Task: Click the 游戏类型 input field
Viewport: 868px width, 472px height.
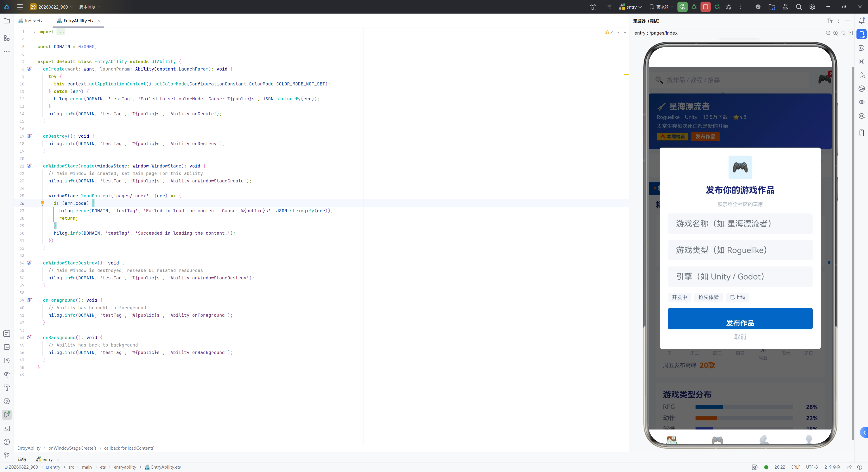Action: pyautogui.click(x=740, y=250)
